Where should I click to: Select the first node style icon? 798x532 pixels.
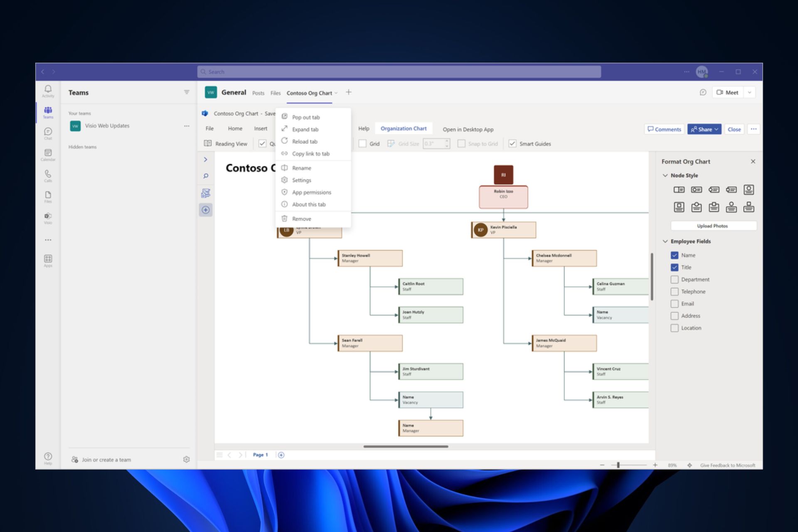coord(679,190)
